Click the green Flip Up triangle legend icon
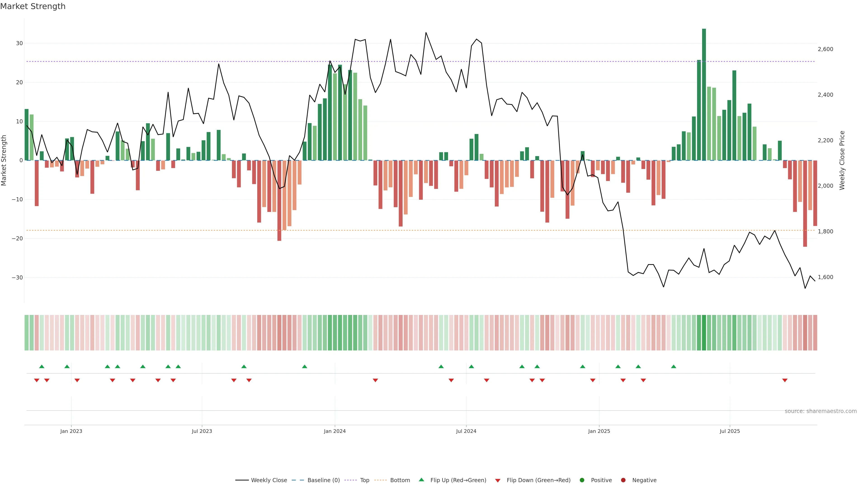This screenshot has width=868, height=488. pyautogui.click(x=421, y=480)
